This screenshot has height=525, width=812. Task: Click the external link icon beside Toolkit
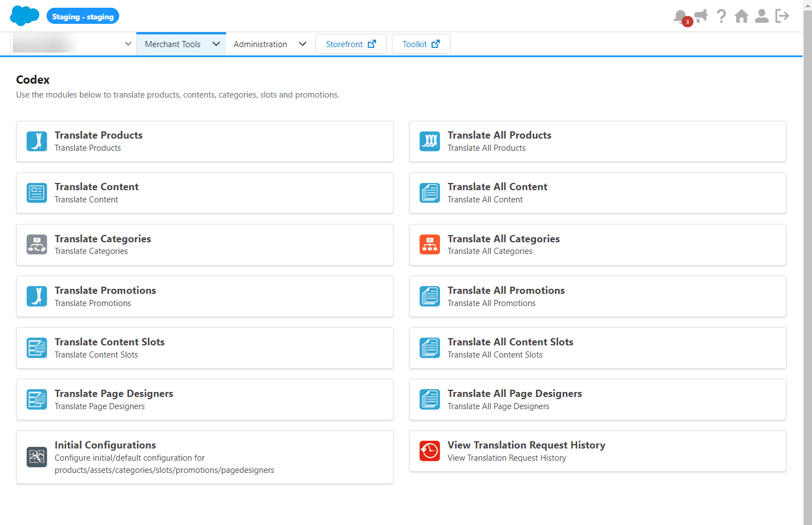click(x=436, y=44)
